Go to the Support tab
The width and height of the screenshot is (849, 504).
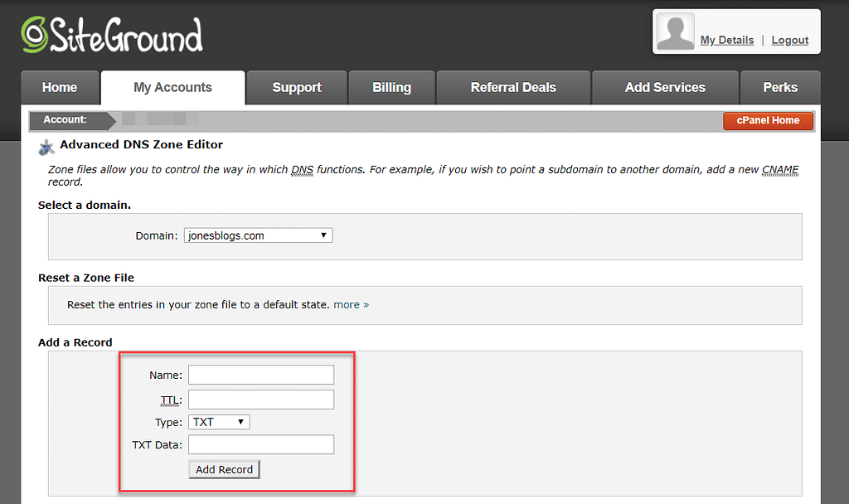[x=297, y=88]
